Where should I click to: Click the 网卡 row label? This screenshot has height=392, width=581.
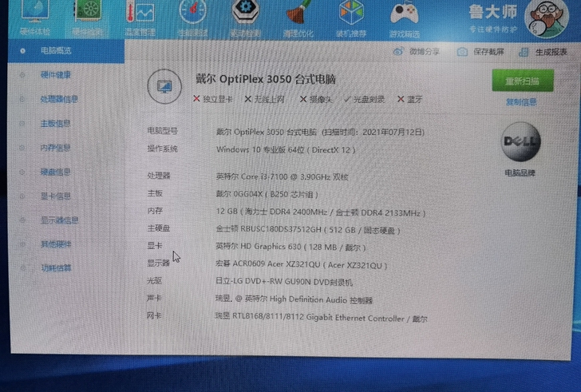click(x=154, y=315)
